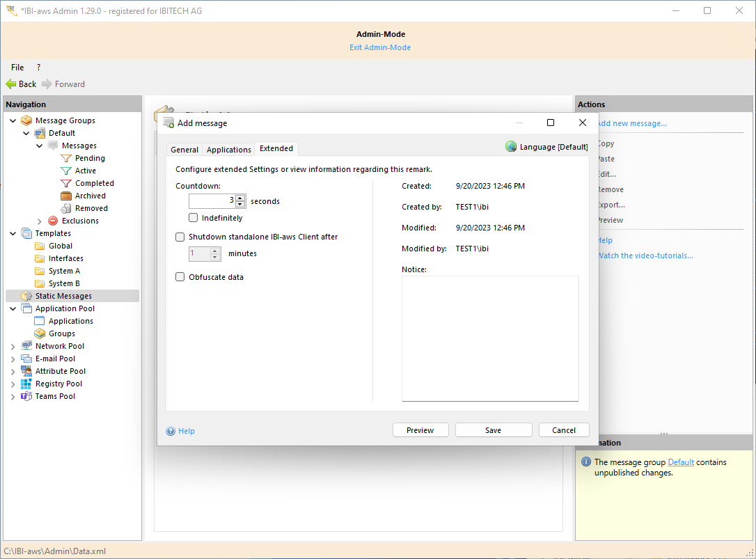Increase countdown seconds with up arrow
The image size is (756, 559).
[x=240, y=198]
